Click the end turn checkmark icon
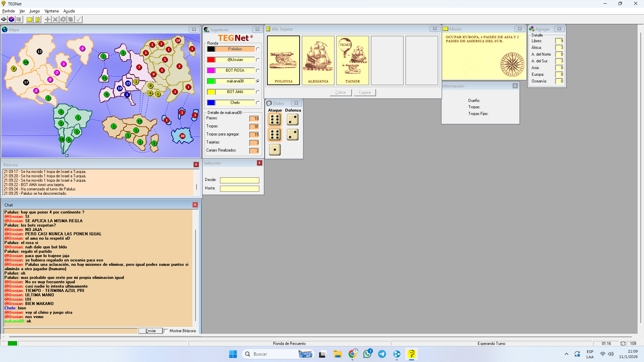The width and height of the screenshot is (644, 362). 78,19
